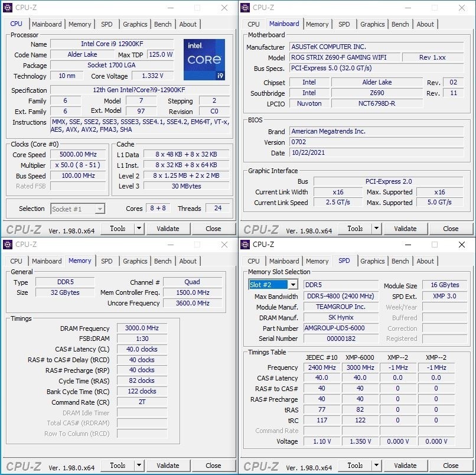Screen dimensions: 476x475
Task: Click Validate button in Memory window
Action: 168,466
